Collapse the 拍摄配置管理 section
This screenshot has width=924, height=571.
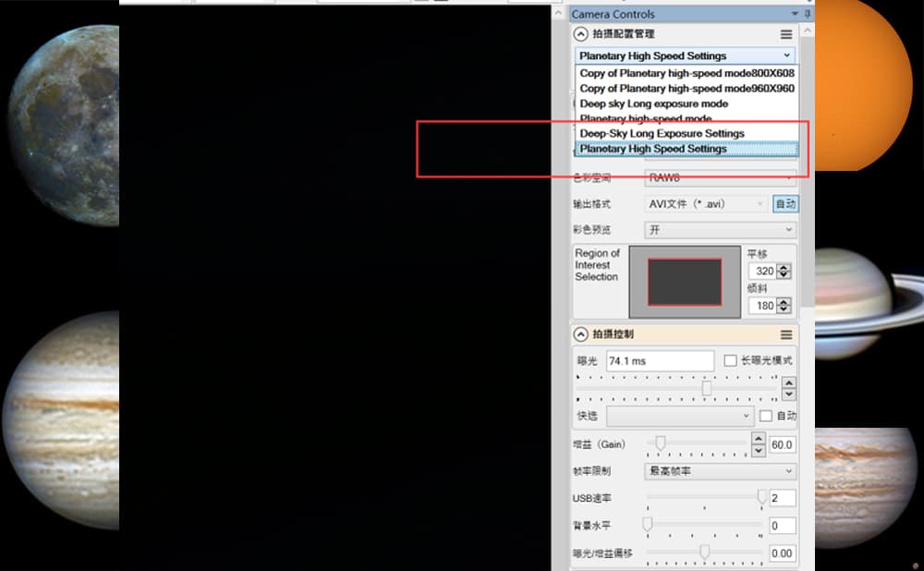tap(580, 34)
